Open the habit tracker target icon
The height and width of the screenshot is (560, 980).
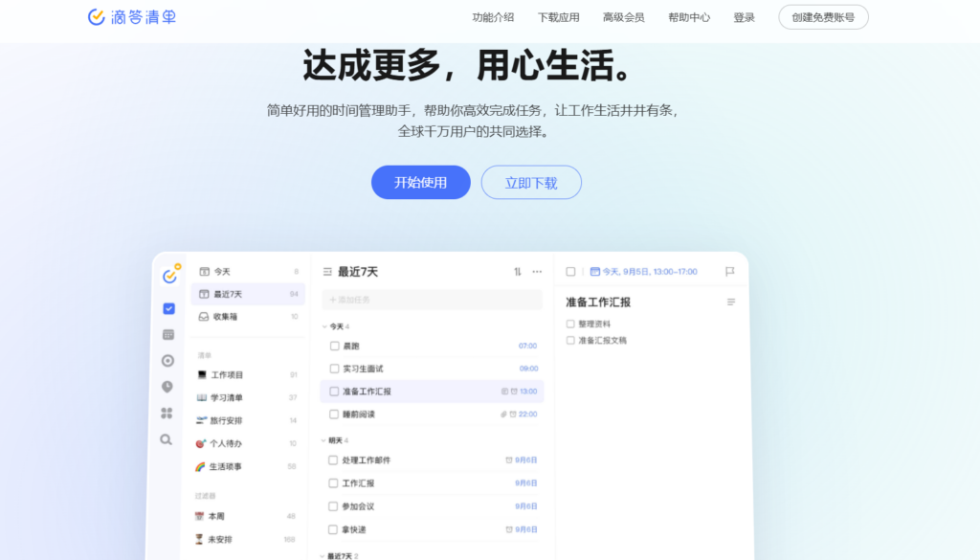[167, 361]
